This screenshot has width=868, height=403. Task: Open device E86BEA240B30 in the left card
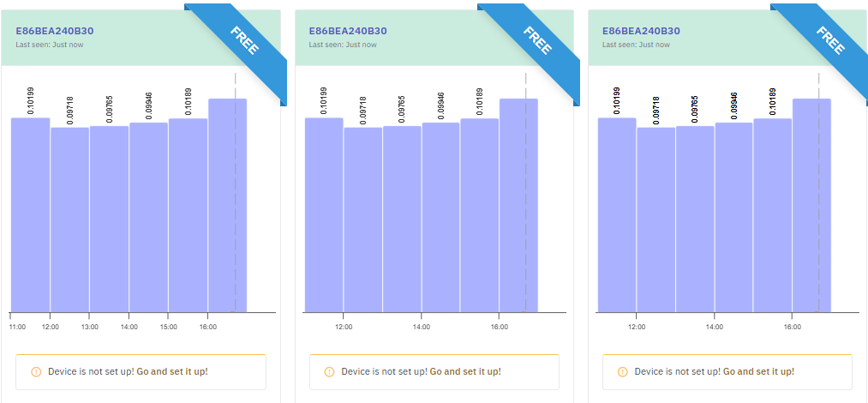(55, 31)
